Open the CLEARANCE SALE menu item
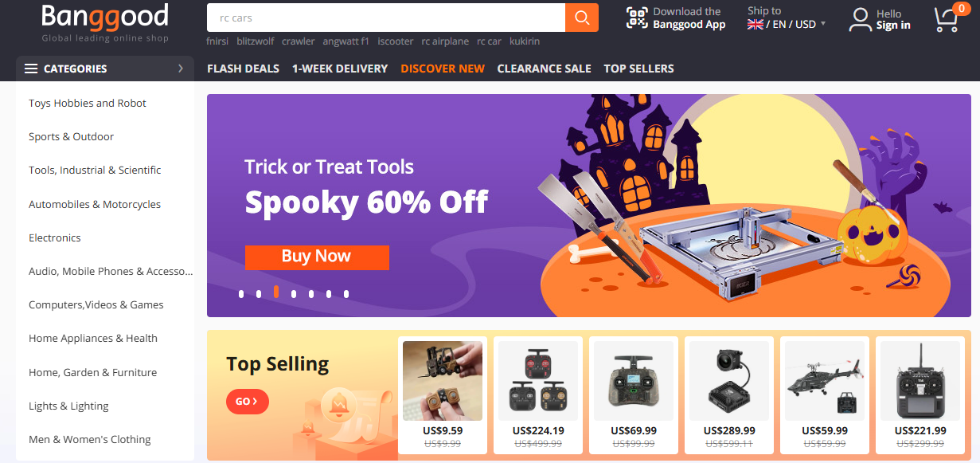The image size is (980, 463). click(544, 69)
